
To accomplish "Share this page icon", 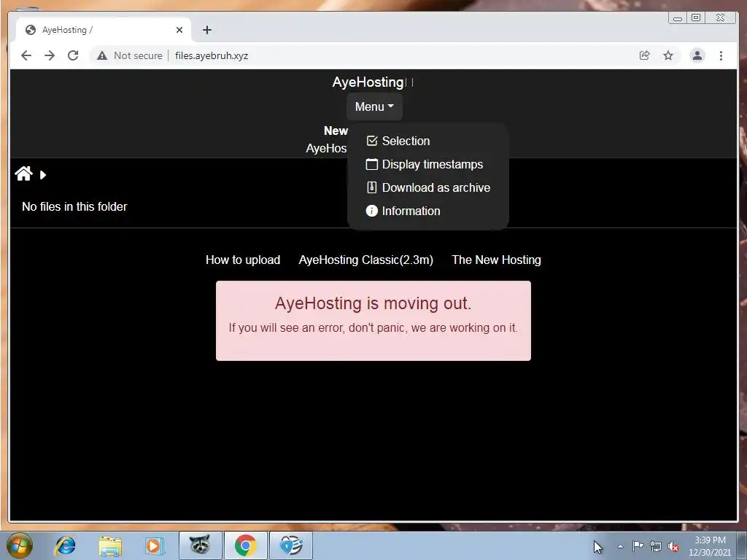I will pyautogui.click(x=645, y=55).
